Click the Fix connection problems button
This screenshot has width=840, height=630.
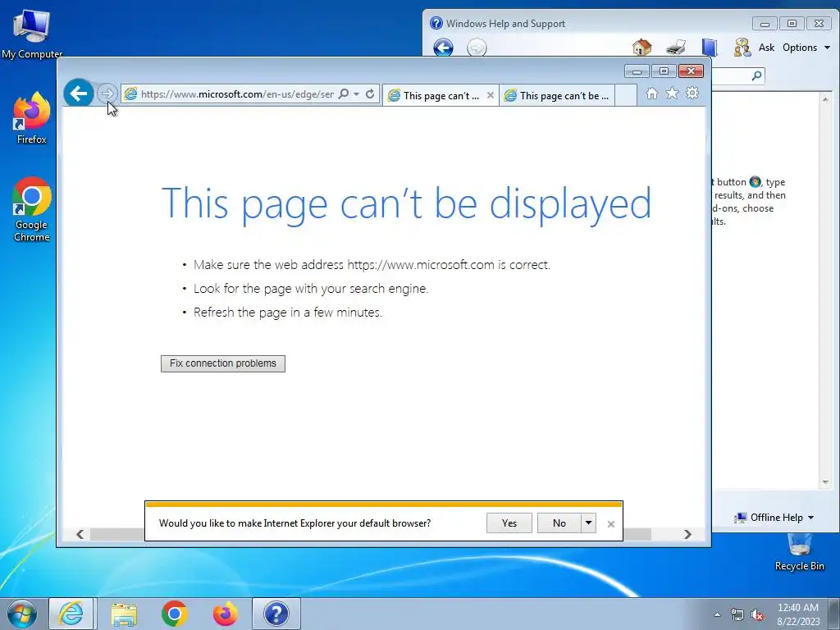[x=223, y=363]
